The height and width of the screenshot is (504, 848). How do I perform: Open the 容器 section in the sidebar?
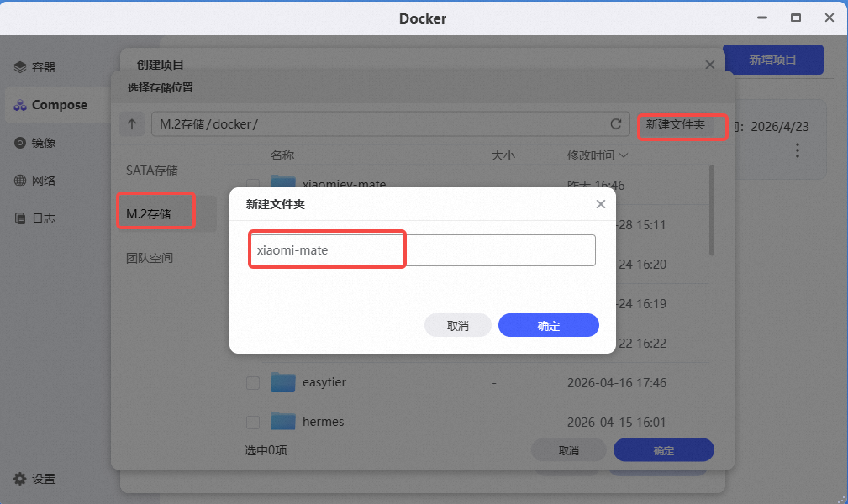(34, 67)
